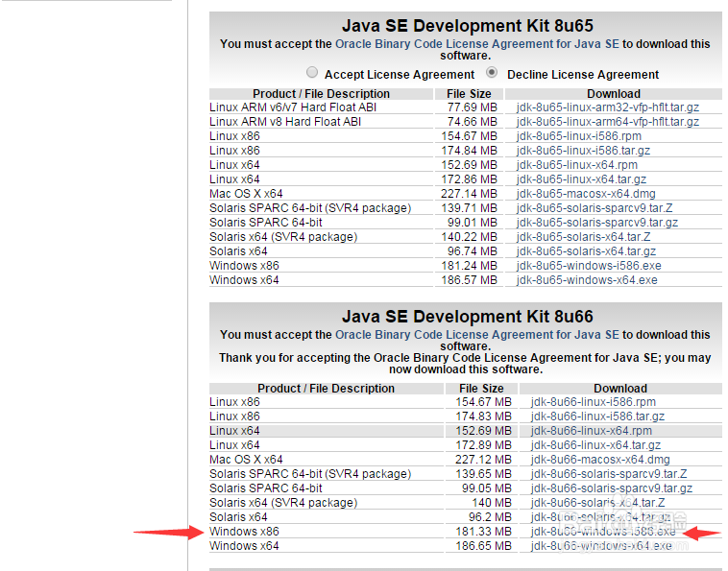
Task: Select Accept License Agreement radio button
Action: pyautogui.click(x=312, y=72)
